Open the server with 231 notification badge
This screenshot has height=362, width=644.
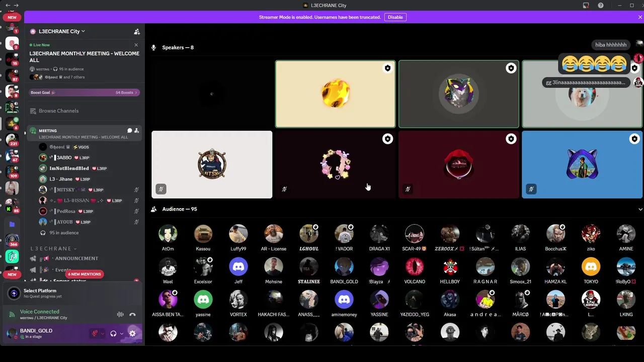(x=12, y=139)
